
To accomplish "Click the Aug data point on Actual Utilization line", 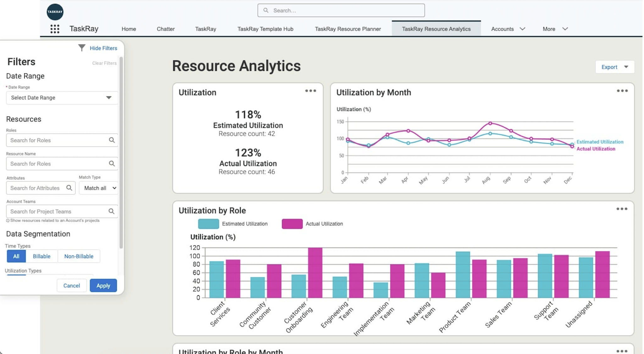I will 490,123.
